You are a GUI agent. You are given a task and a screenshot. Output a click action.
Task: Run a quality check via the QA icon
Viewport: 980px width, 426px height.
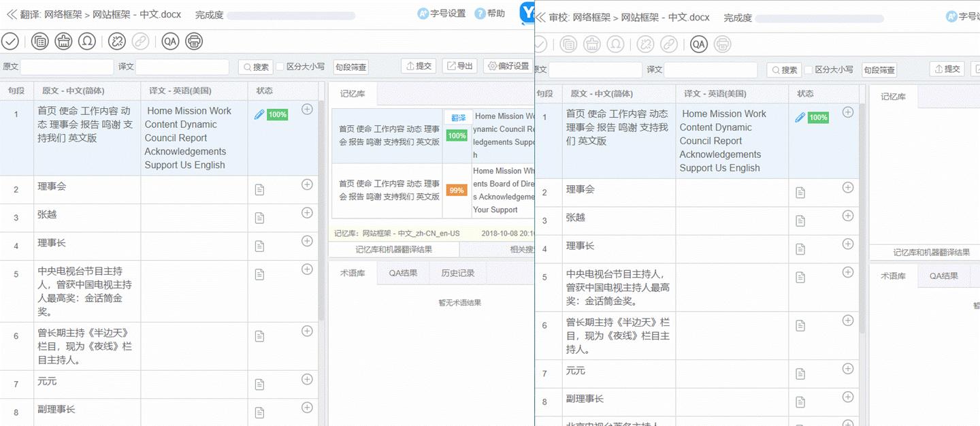click(170, 42)
